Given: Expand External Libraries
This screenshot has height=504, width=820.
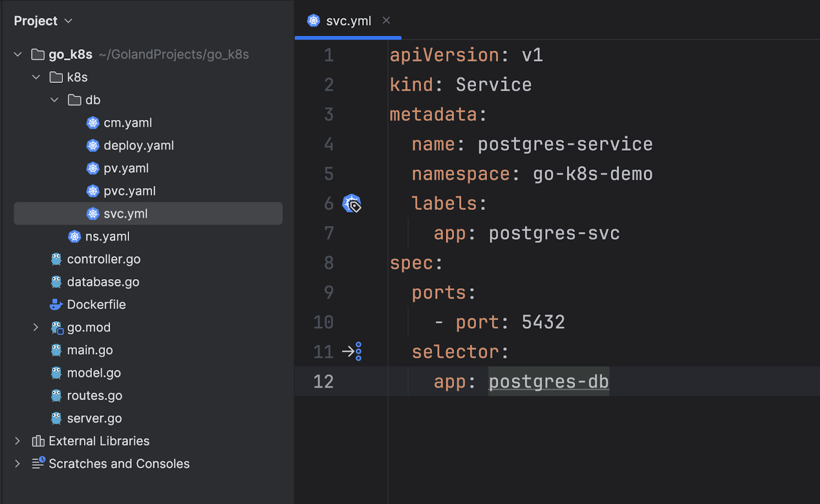Looking at the screenshot, I should (x=18, y=441).
